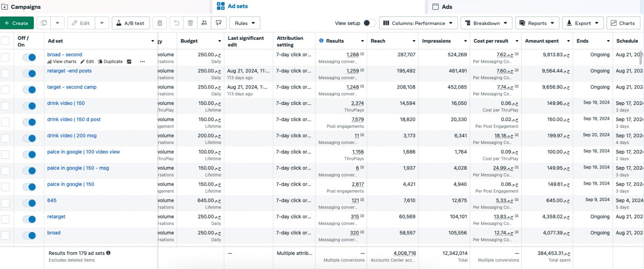The width and height of the screenshot is (644, 269).
Task: Click the duplicate (copy) icon in toolbar
Action: (44, 23)
